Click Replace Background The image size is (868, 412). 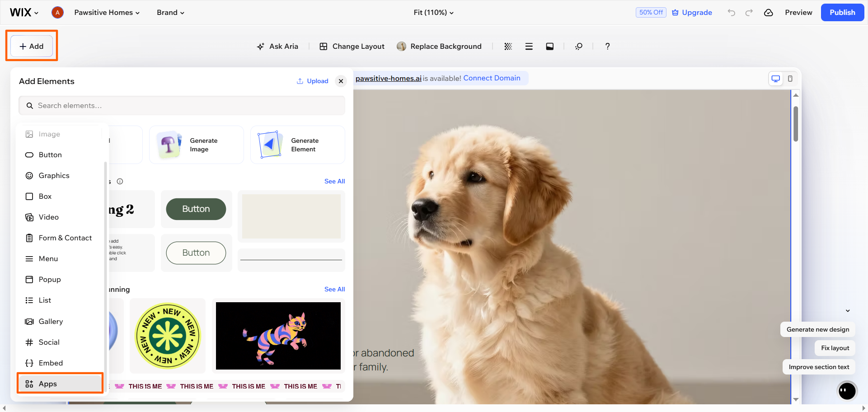click(439, 46)
